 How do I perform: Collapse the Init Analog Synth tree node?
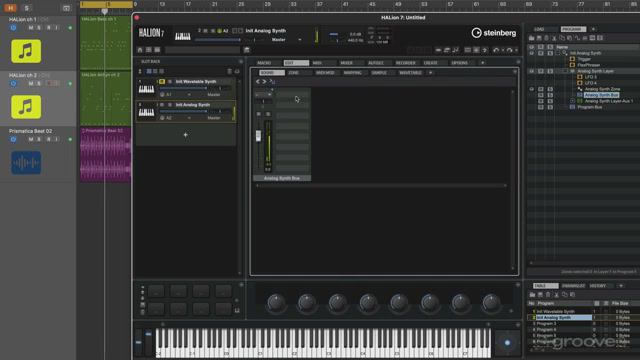[558, 53]
